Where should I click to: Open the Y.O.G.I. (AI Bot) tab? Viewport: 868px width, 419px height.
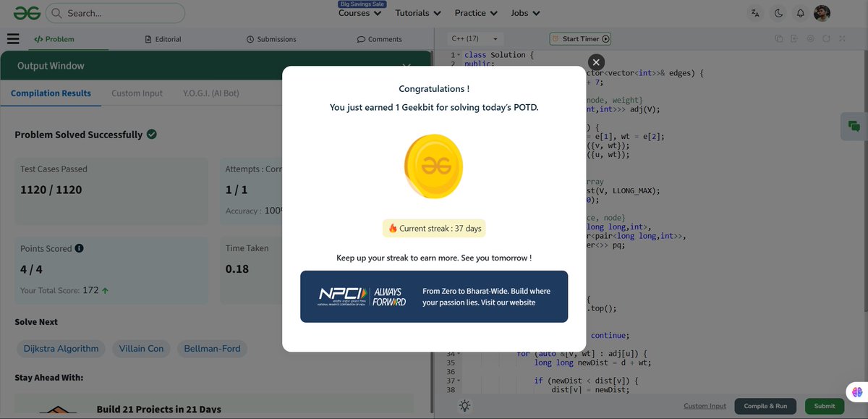coord(211,93)
